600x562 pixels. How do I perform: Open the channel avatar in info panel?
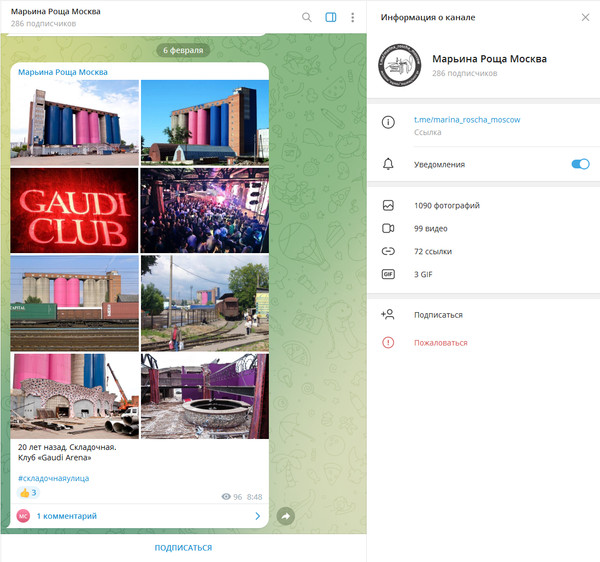click(399, 65)
